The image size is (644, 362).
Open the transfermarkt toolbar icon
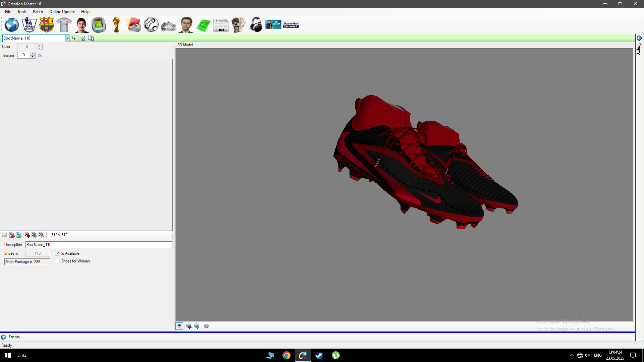point(291,25)
